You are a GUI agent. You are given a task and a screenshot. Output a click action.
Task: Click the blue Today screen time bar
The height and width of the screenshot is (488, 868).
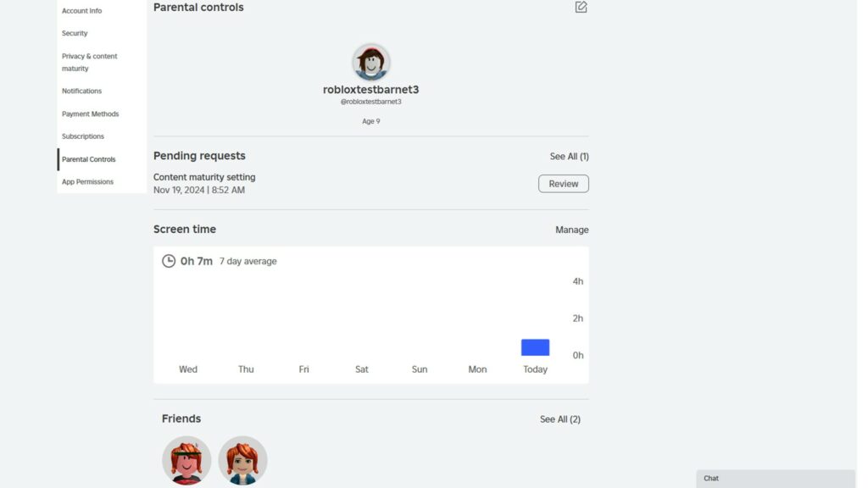[536, 347]
